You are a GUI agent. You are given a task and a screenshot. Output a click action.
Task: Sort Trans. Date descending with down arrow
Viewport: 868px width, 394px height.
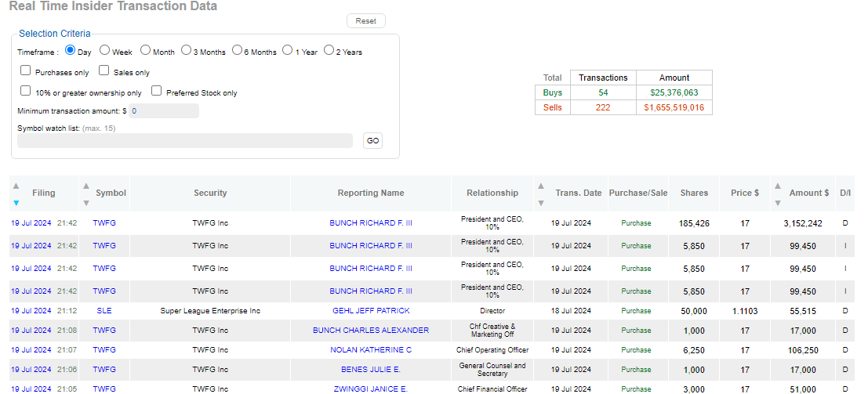tap(541, 202)
